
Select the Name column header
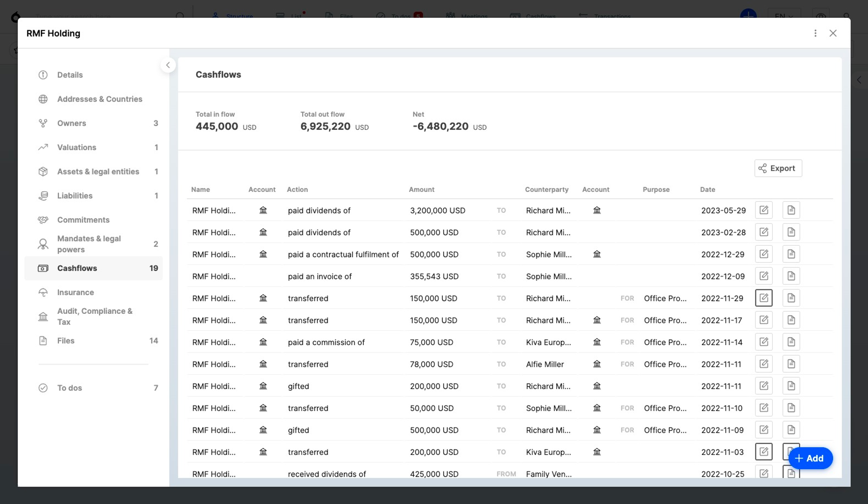(201, 190)
